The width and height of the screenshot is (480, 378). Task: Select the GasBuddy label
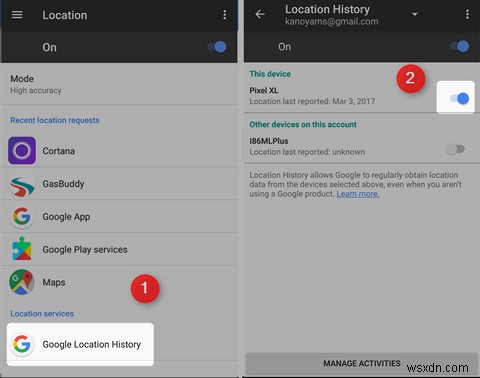pyautogui.click(x=63, y=184)
